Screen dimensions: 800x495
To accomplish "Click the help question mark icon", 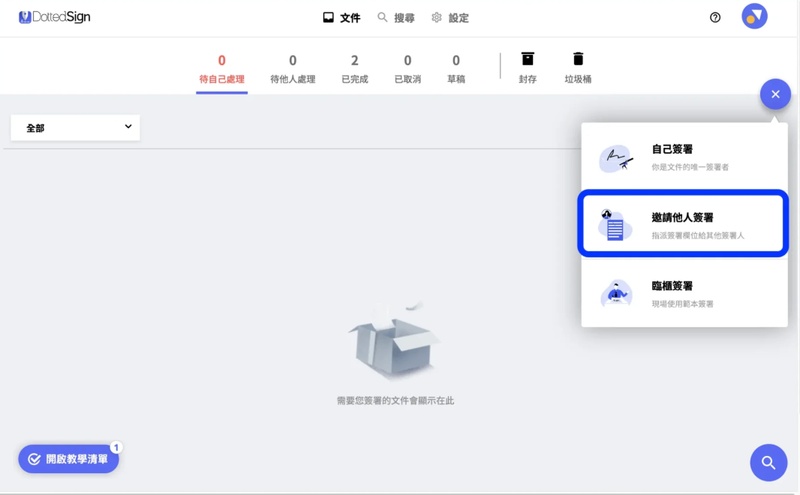I will click(715, 18).
